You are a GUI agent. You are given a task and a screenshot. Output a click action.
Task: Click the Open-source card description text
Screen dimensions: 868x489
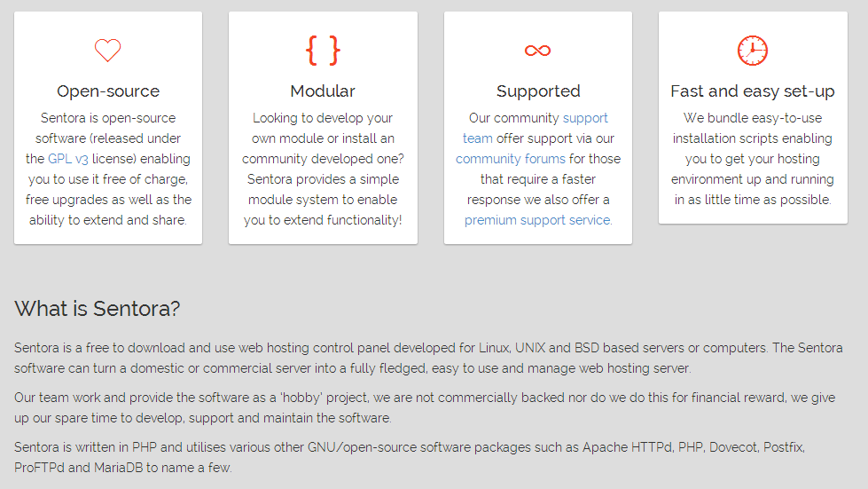tap(108, 169)
